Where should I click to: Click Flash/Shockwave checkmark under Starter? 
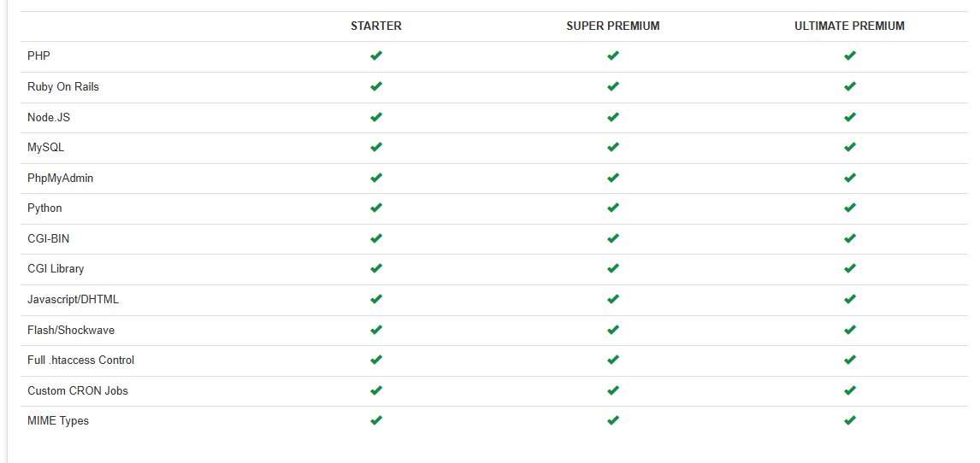[x=376, y=330]
